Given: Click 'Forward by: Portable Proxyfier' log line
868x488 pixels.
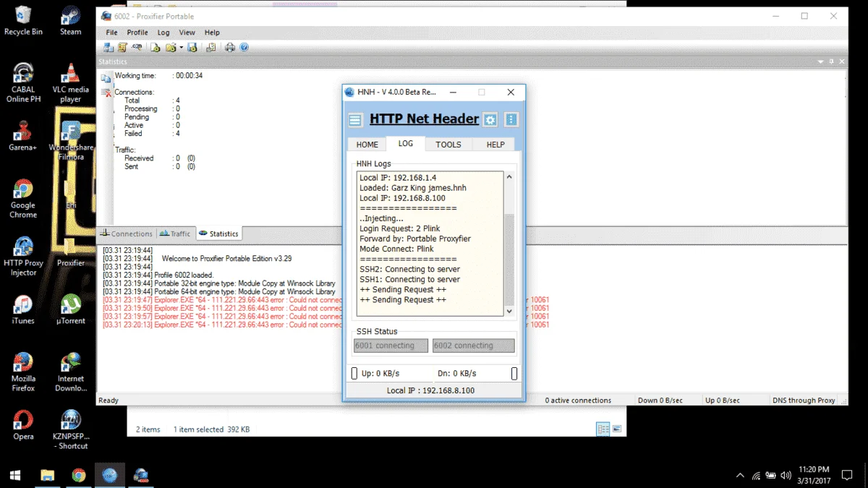Looking at the screenshot, I should [415, 239].
